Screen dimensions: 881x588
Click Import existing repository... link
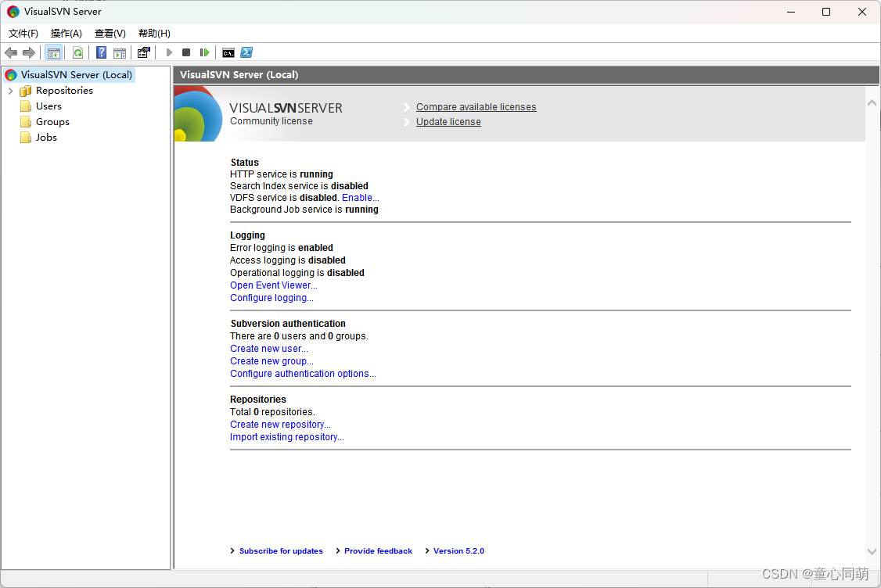point(286,437)
